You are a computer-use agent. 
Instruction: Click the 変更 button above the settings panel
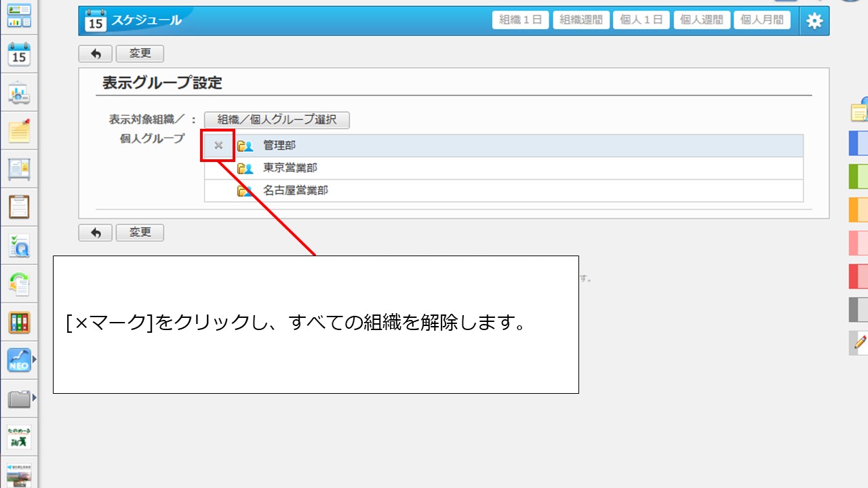tap(140, 54)
